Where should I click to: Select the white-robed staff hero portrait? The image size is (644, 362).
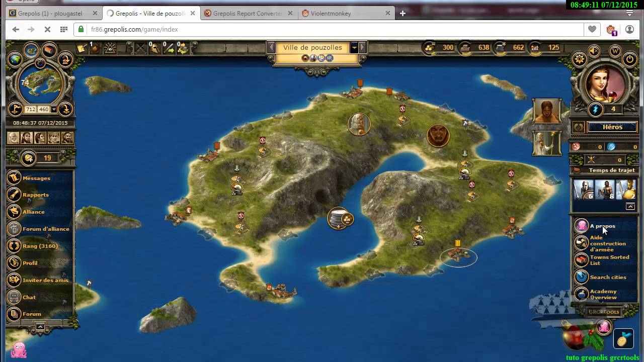pos(547,143)
